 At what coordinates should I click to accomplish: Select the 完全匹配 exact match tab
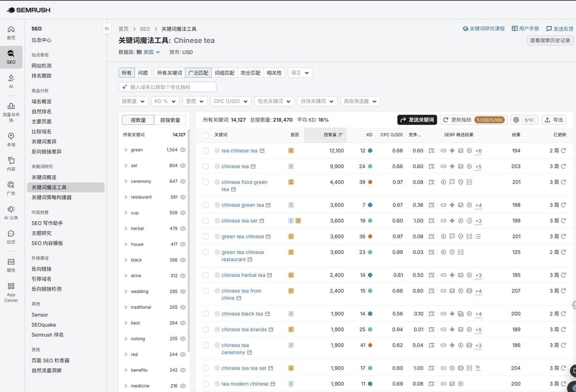(250, 73)
